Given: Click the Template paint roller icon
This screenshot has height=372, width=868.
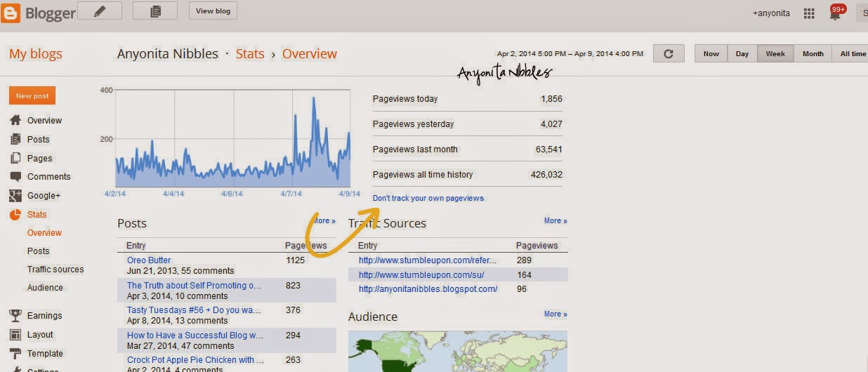Looking at the screenshot, I should 15,354.
